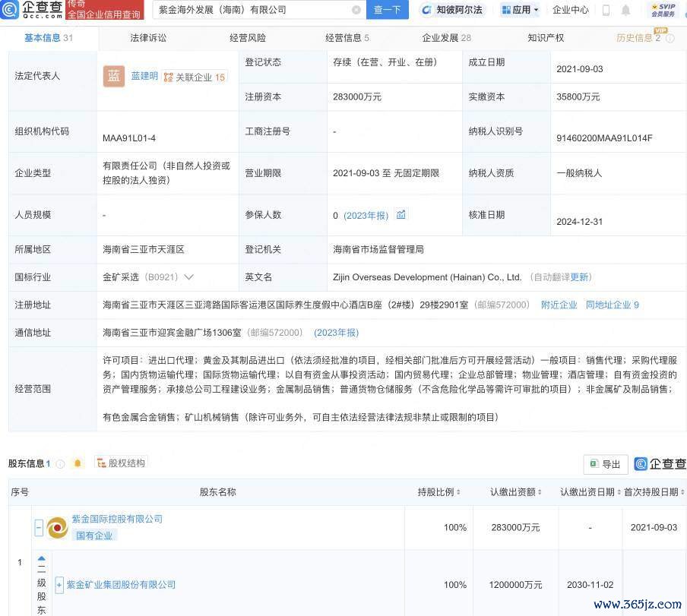The height and width of the screenshot is (616, 687).
Task: Open the 历史信息 tab
Action: tap(638, 38)
